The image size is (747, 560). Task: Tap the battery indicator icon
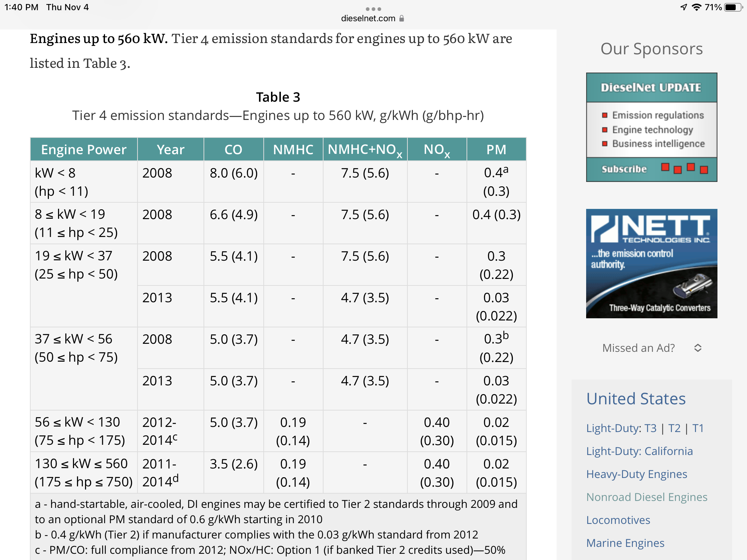(x=733, y=7)
